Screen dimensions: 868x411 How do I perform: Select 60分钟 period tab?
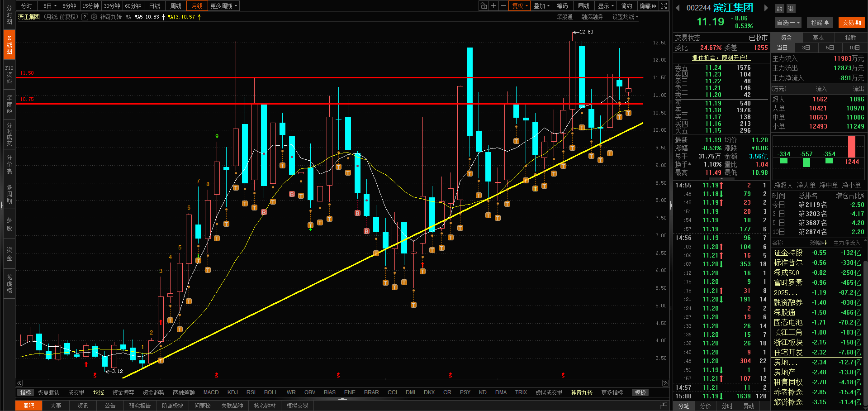coord(133,6)
